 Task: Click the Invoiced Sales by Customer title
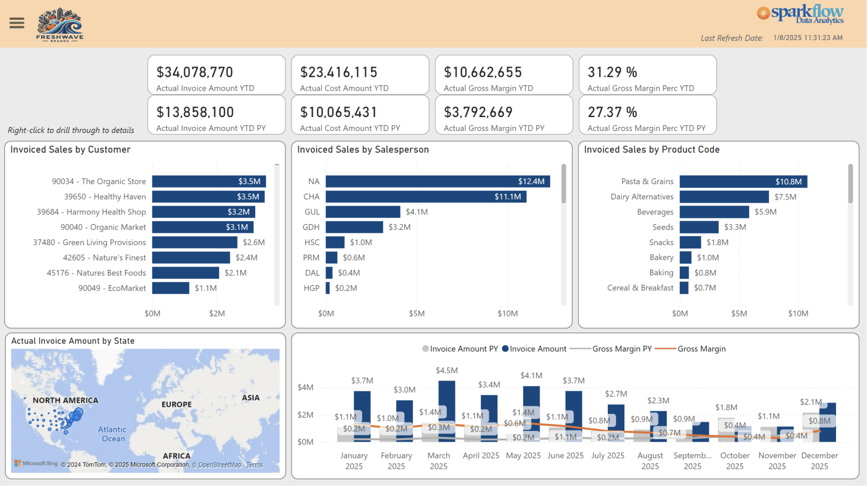pyautogui.click(x=70, y=150)
